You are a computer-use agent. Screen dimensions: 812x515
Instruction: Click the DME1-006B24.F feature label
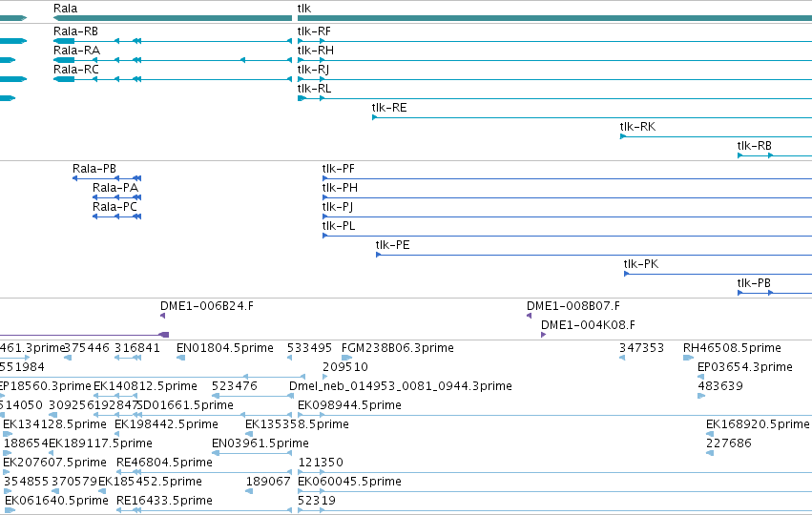(207, 306)
